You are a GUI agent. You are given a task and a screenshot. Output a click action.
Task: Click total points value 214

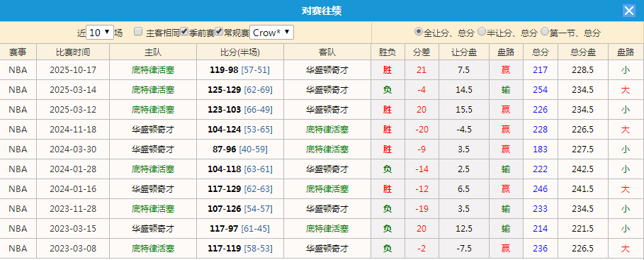coord(540,228)
